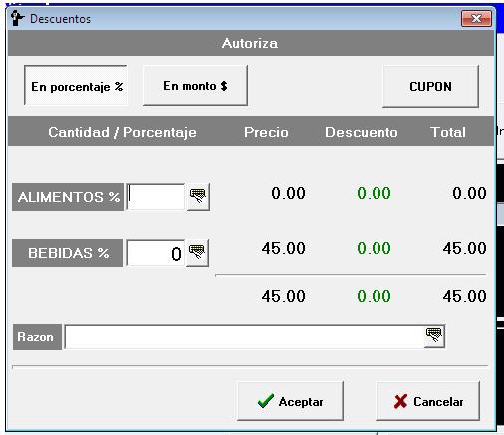Image resolution: width=504 pixels, height=435 pixels.
Task: Click the Descuento column header
Action: 362,132
